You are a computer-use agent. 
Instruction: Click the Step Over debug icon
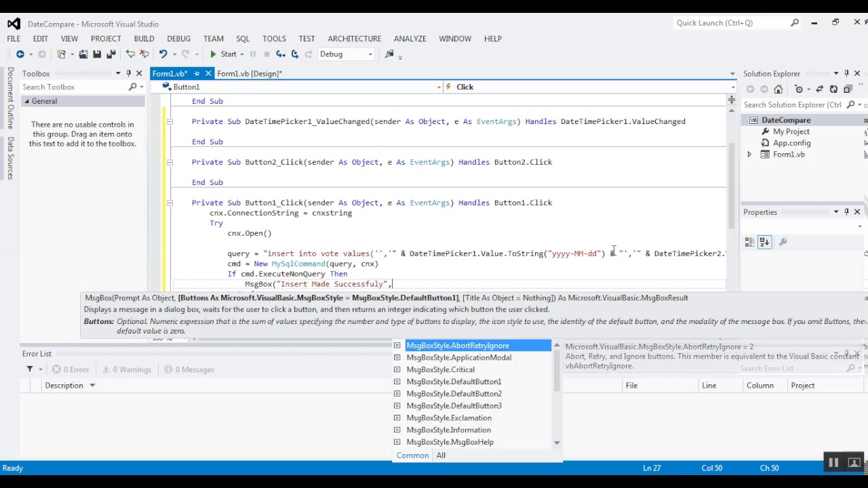coord(294,54)
